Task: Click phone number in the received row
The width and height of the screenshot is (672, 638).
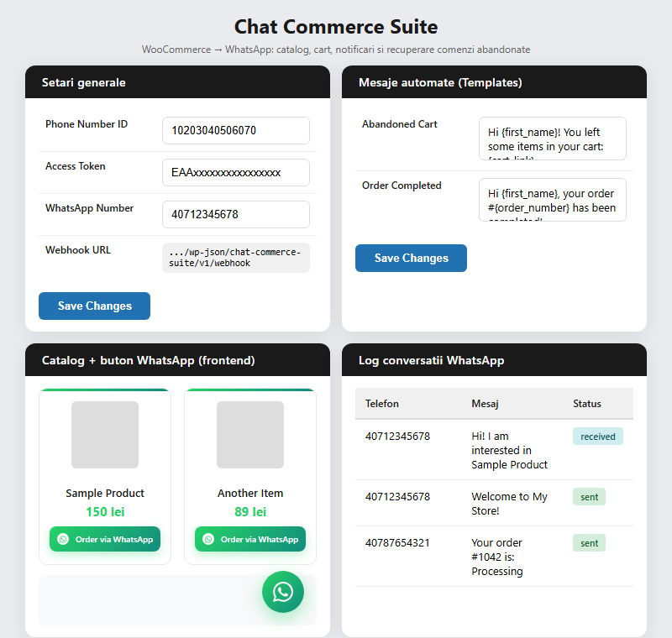Action: (397, 436)
